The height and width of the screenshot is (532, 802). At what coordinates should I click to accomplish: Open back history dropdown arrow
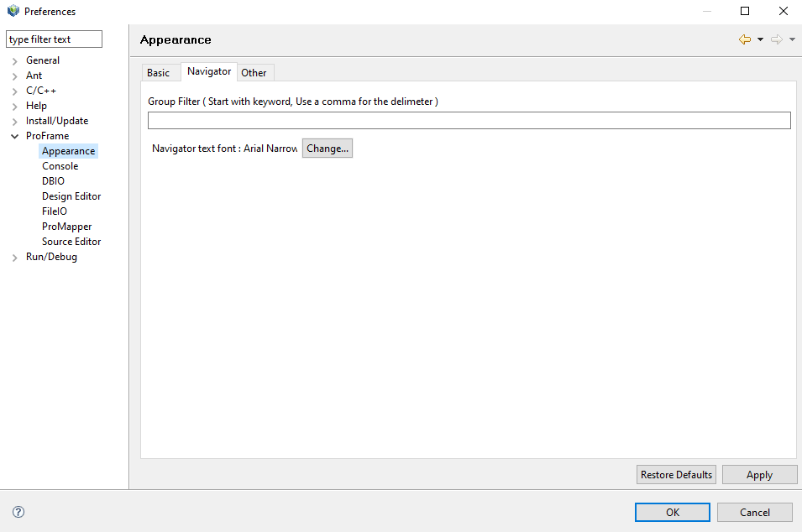760,39
